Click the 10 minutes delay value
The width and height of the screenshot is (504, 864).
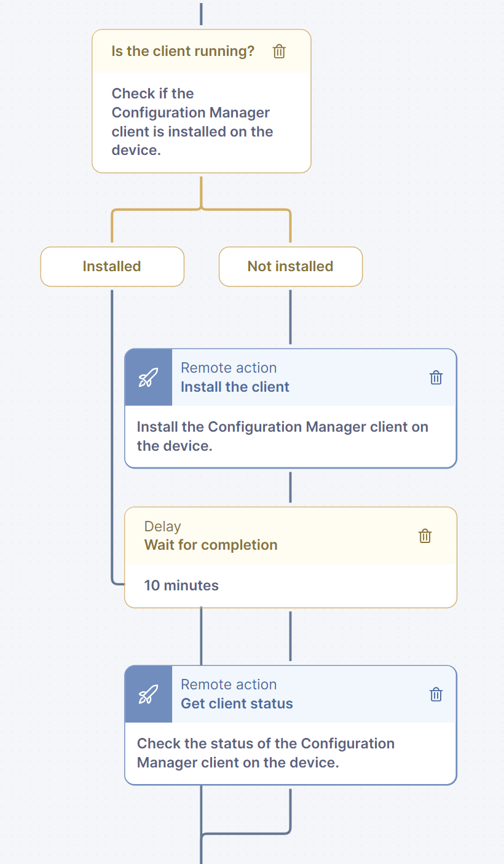click(x=181, y=585)
